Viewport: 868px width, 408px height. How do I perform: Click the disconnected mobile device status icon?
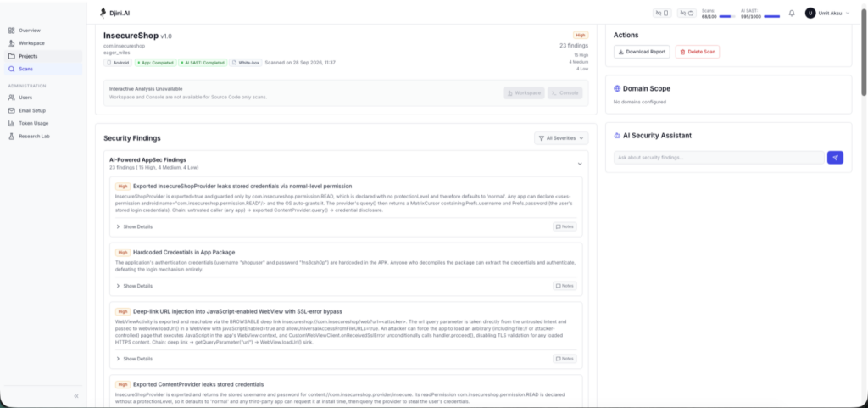[661, 13]
